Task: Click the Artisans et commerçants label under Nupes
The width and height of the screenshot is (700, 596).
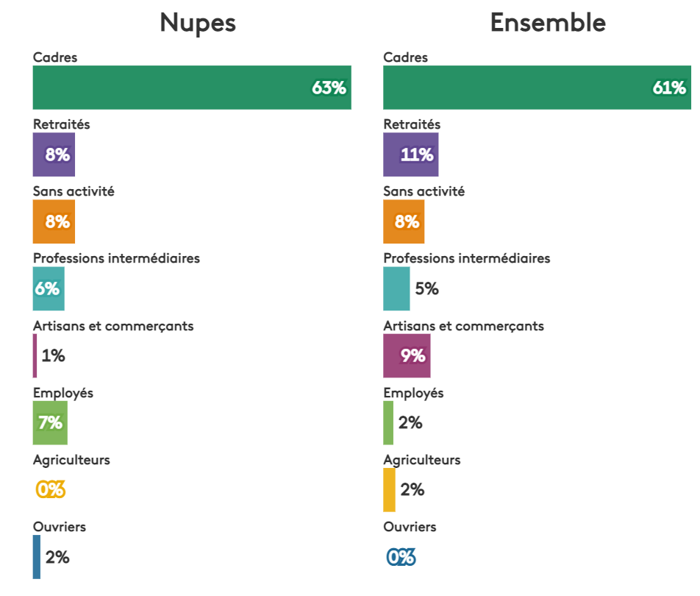Action: (x=113, y=325)
